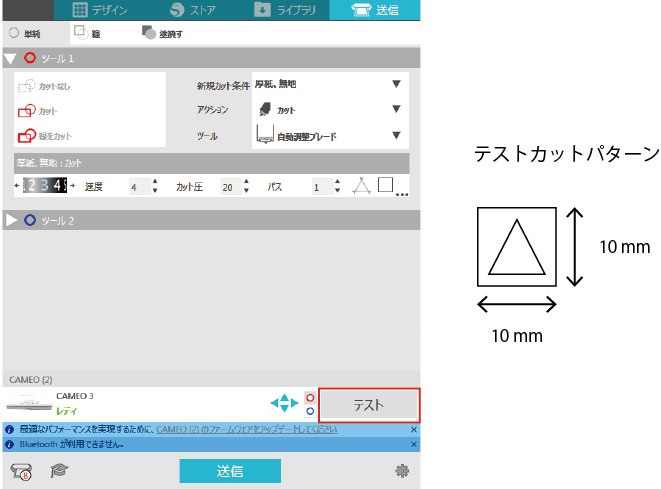The image size is (661, 489).
Task: Open the アクション dropdown showing カット
Action: point(328,110)
